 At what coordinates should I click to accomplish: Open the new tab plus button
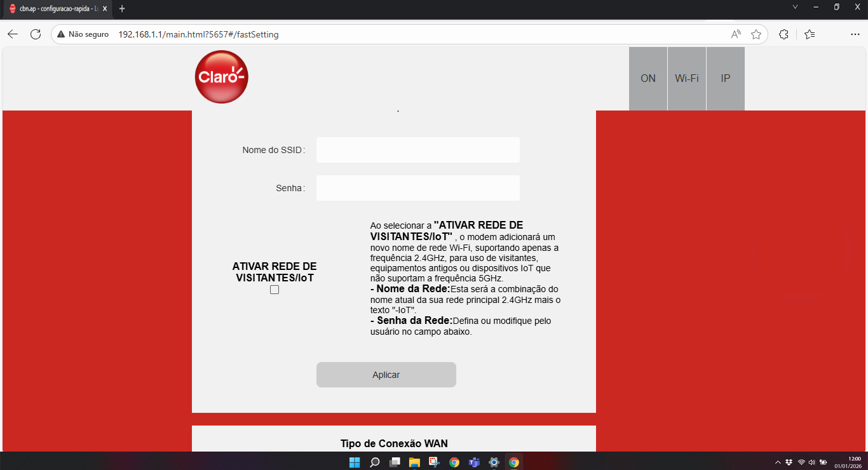122,8
